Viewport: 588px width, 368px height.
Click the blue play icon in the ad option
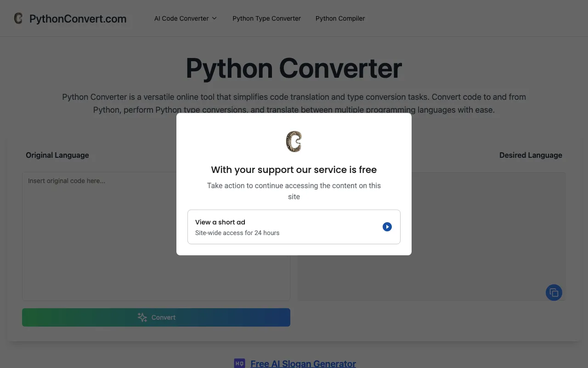coord(387,227)
